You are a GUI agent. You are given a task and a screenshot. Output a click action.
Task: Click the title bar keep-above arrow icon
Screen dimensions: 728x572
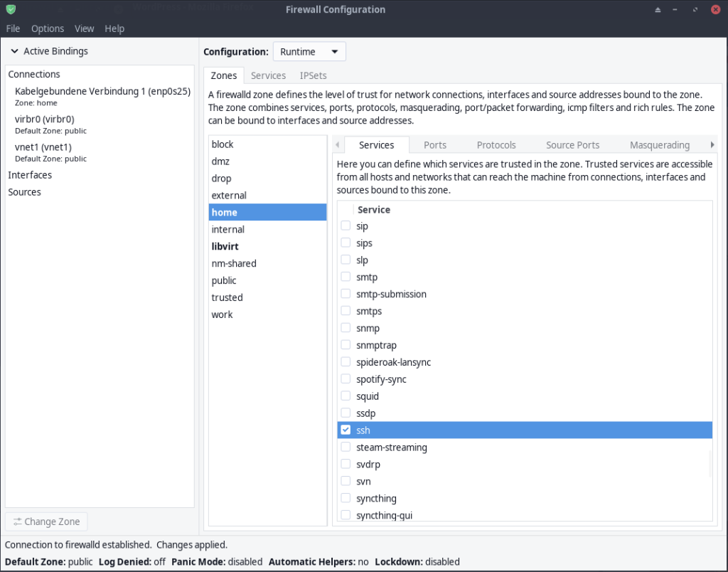pos(658,10)
